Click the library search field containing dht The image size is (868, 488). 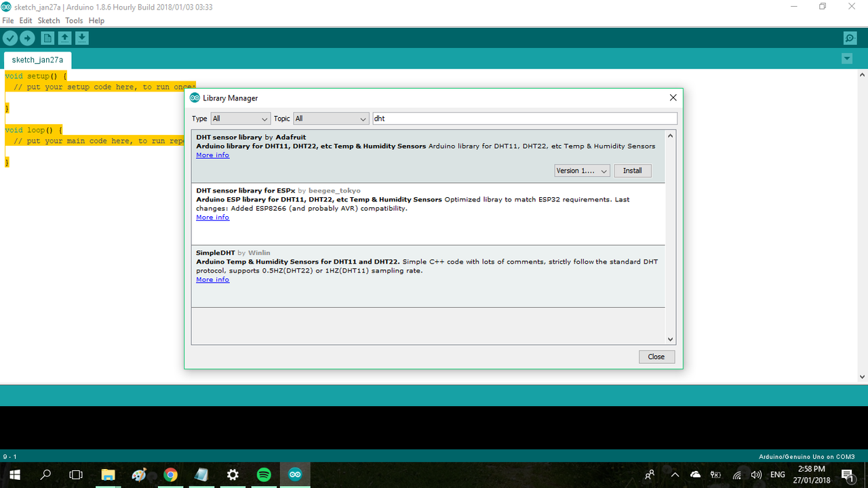(x=525, y=119)
